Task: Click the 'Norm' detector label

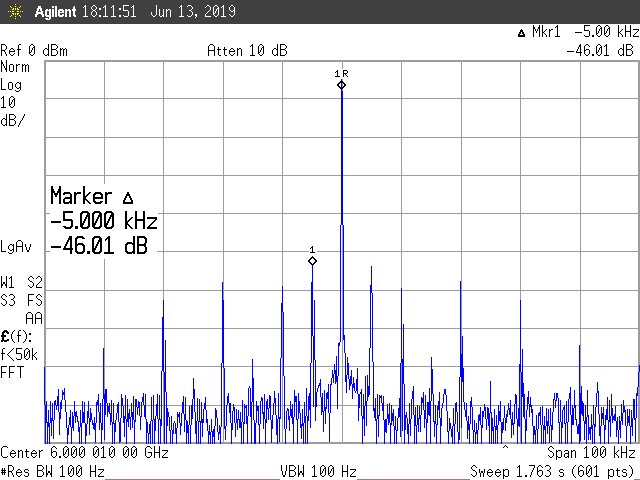Action: click(15, 67)
